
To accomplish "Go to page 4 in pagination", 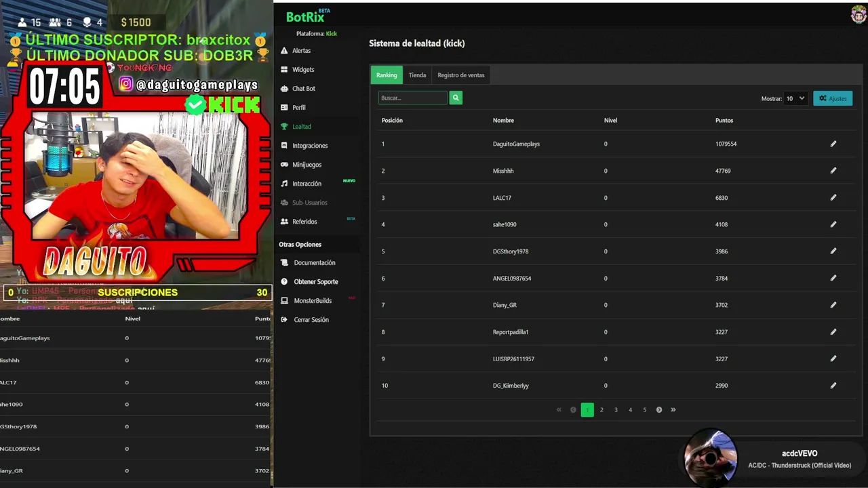I will (630, 409).
